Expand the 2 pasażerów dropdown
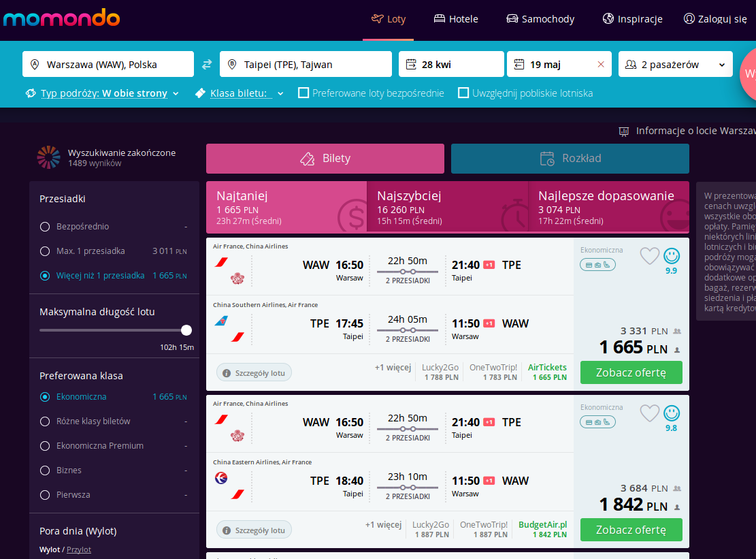 [x=676, y=64]
